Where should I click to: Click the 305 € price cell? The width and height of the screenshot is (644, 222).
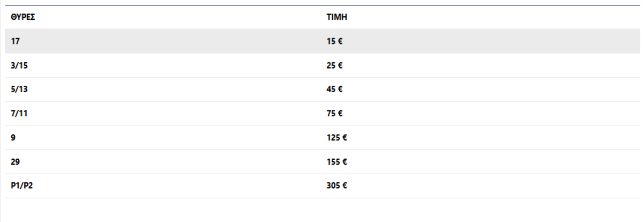click(336, 186)
